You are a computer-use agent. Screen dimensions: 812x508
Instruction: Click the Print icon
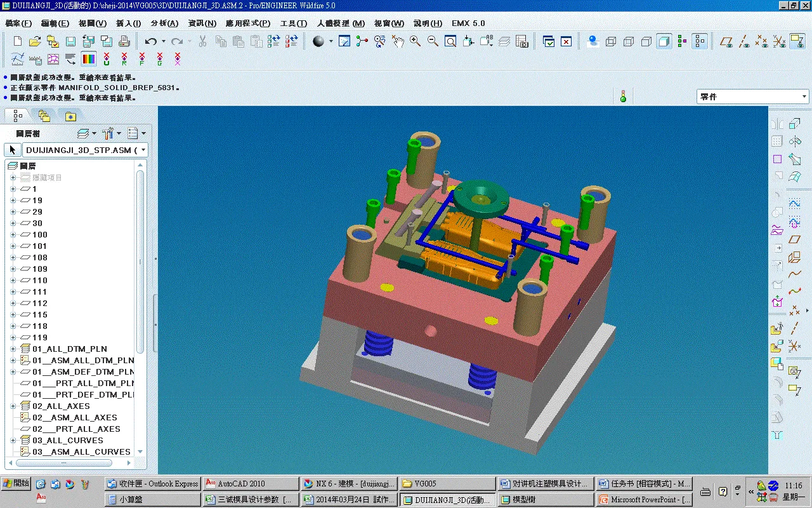[x=124, y=41]
